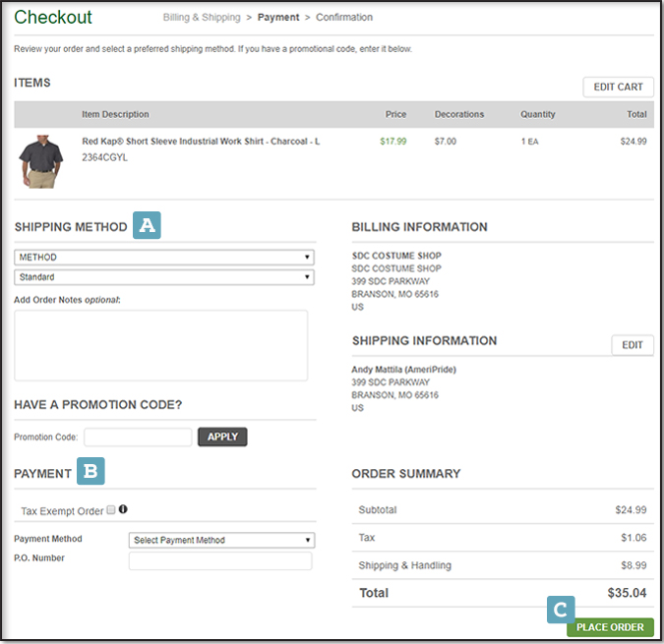Open the Standard shipping speed dropdown
The image size is (664, 644).
coord(164,277)
